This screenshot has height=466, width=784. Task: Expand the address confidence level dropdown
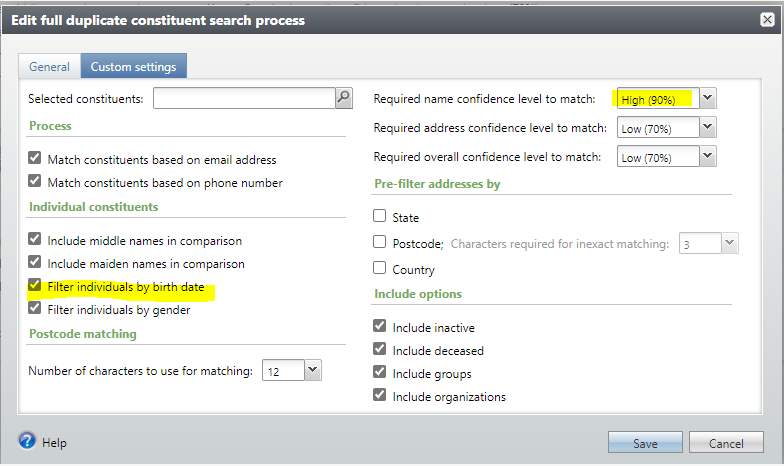click(708, 127)
